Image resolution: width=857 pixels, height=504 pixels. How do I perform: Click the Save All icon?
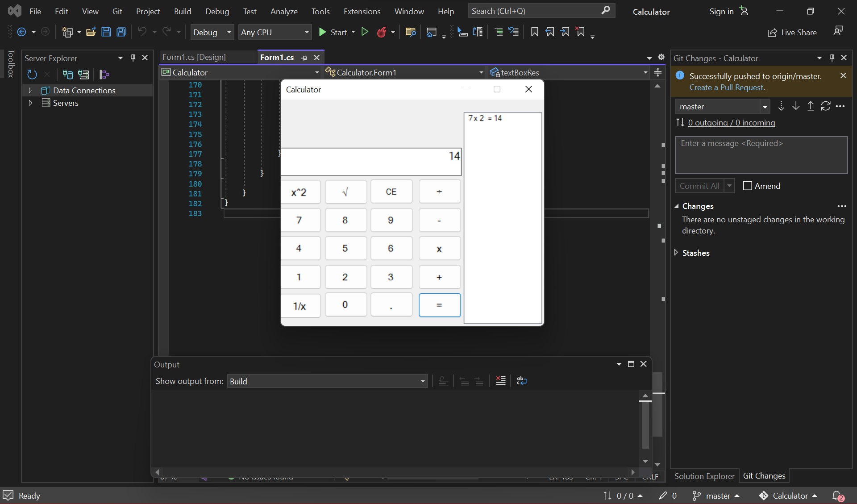coord(121,32)
